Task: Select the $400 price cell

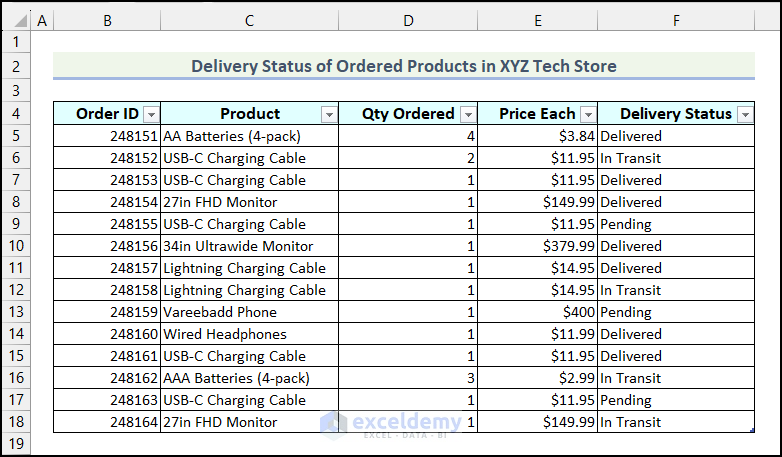Action: coord(538,312)
